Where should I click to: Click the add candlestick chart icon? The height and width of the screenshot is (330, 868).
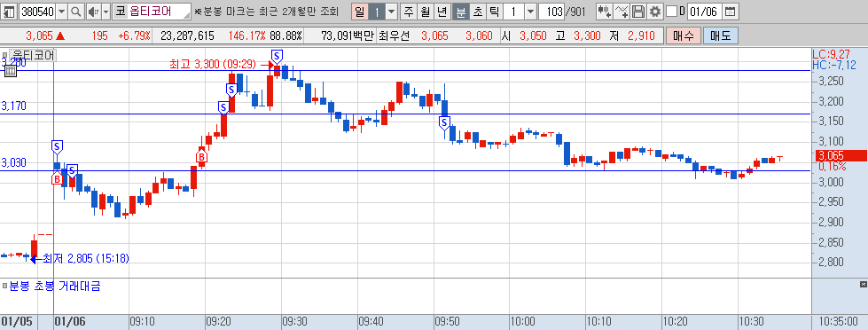(605, 11)
